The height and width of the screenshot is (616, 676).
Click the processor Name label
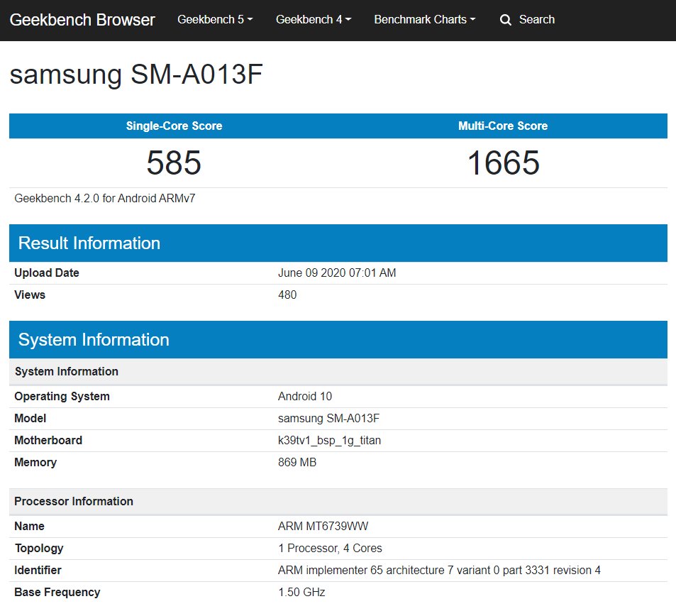click(x=29, y=526)
